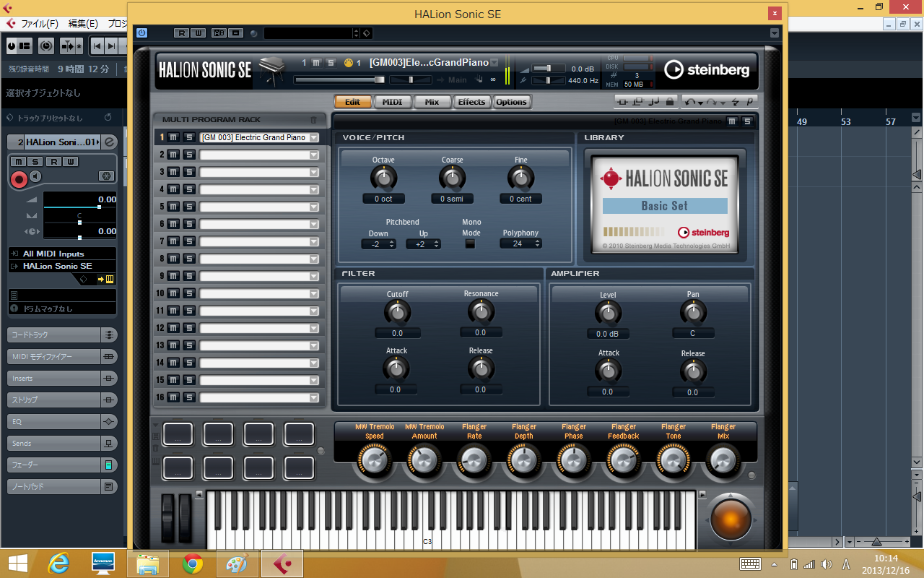Solo slot 12 in Multi Program Rack
924x578 pixels.
point(188,328)
